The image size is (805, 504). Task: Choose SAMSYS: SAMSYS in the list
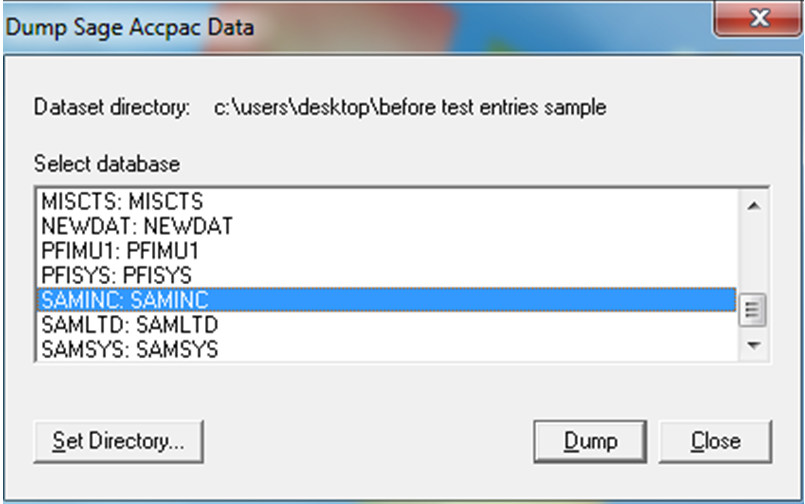[387, 349]
